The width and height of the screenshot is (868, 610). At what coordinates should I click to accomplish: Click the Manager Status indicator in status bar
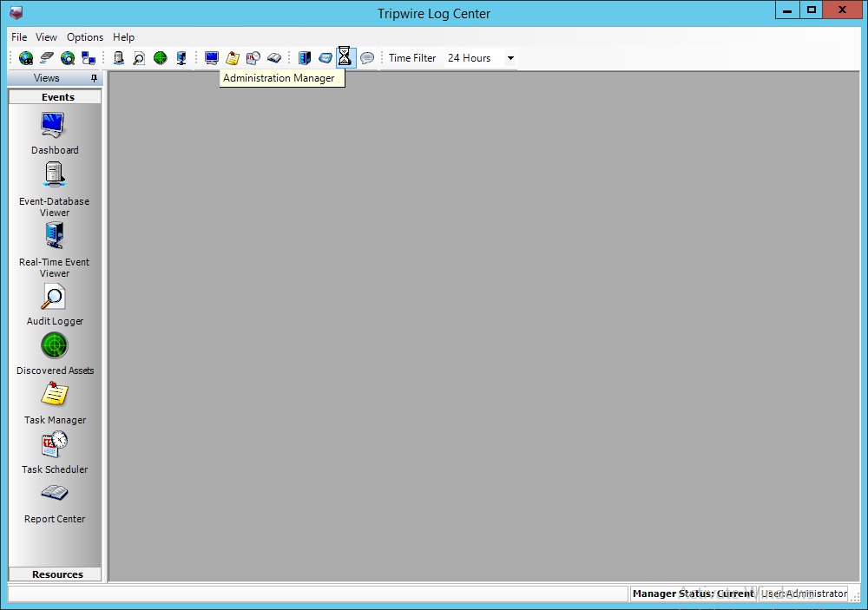tap(693, 594)
